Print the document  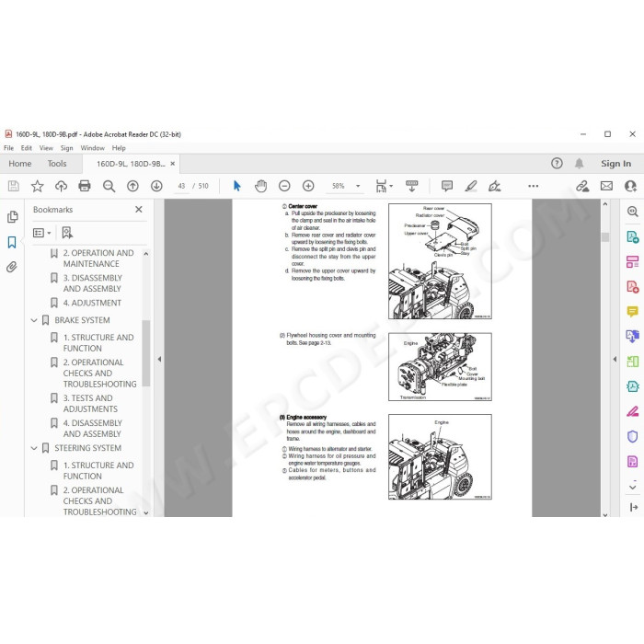tap(85, 186)
